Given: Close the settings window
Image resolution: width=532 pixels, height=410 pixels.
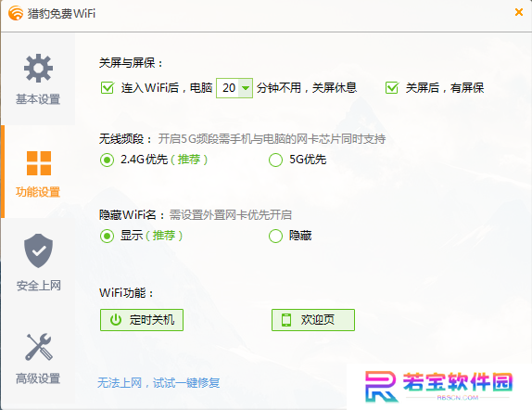Looking at the screenshot, I should [518, 12].
